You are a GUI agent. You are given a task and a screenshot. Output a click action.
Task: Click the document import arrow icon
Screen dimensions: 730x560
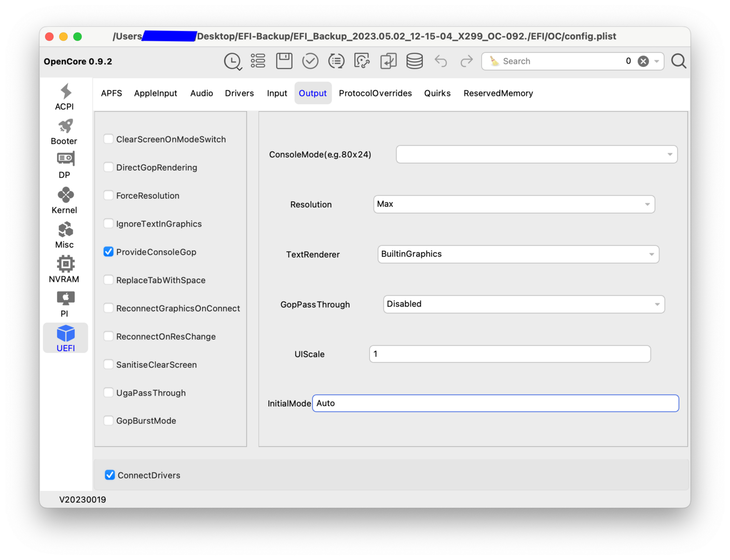click(x=388, y=61)
